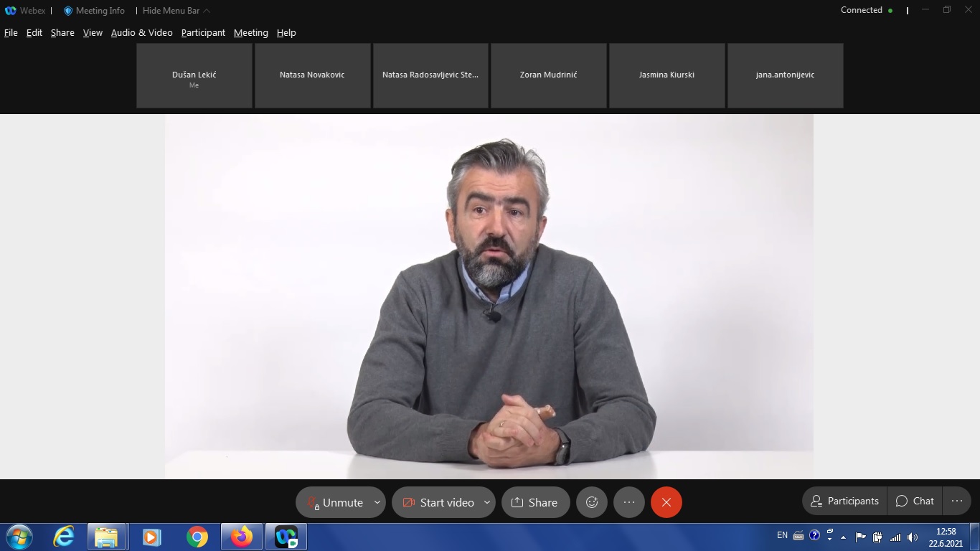Viewport: 980px width, 551px height.
Task: Open the Help menu
Action: [x=286, y=32]
